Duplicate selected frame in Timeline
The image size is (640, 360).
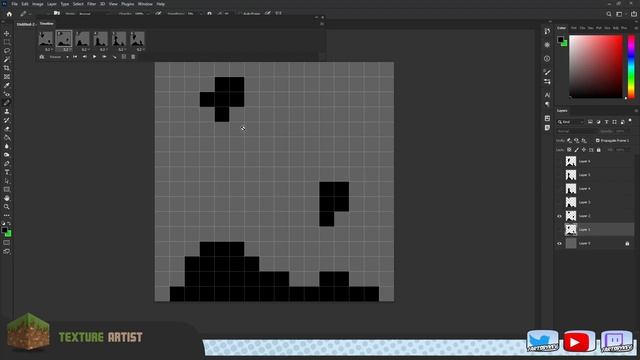pyautogui.click(x=124, y=57)
